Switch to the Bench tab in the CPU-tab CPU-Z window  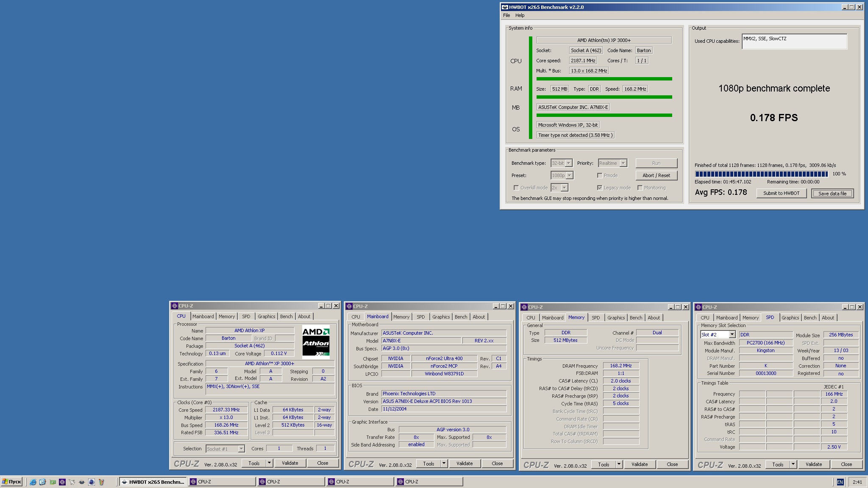click(x=287, y=316)
